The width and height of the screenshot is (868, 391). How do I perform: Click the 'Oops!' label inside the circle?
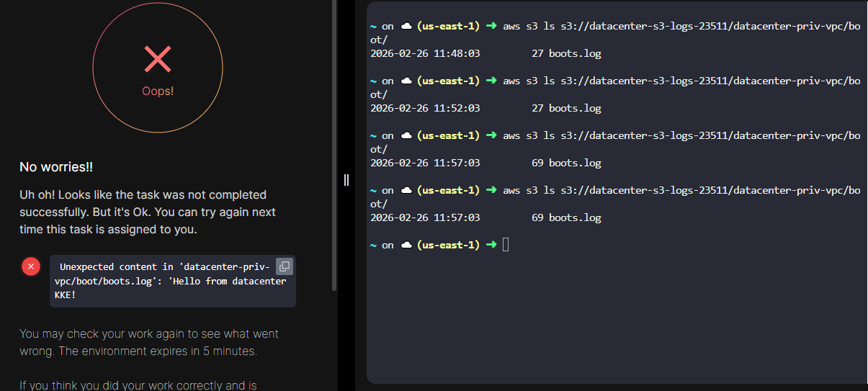(157, 91)
